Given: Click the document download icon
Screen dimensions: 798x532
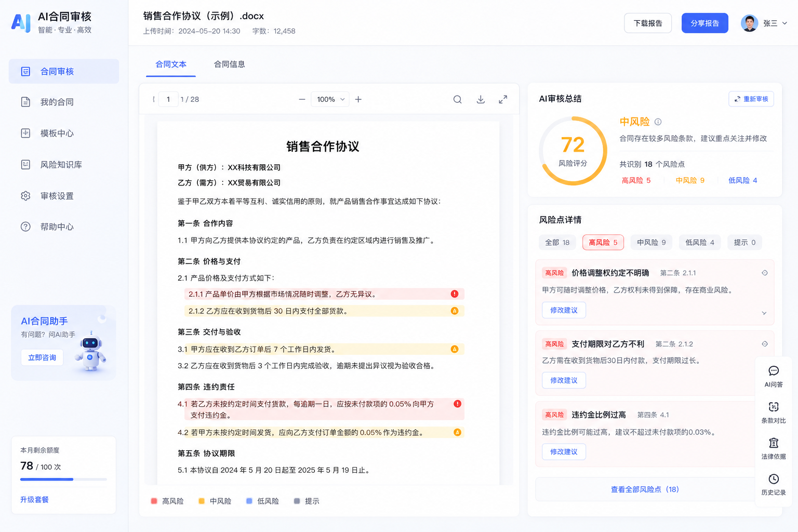Looking at the screenshot, I should pyautogui.click(x=481, y=99).
